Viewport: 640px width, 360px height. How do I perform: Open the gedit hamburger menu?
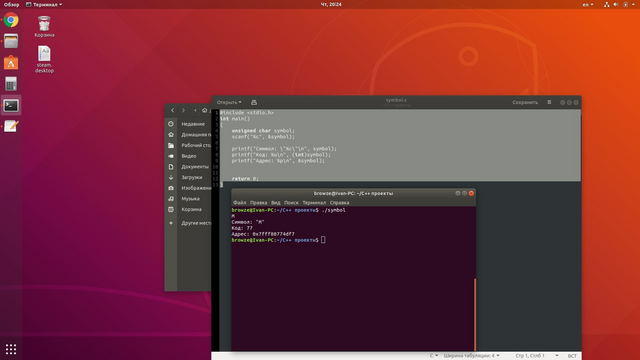tap(549, 102)
